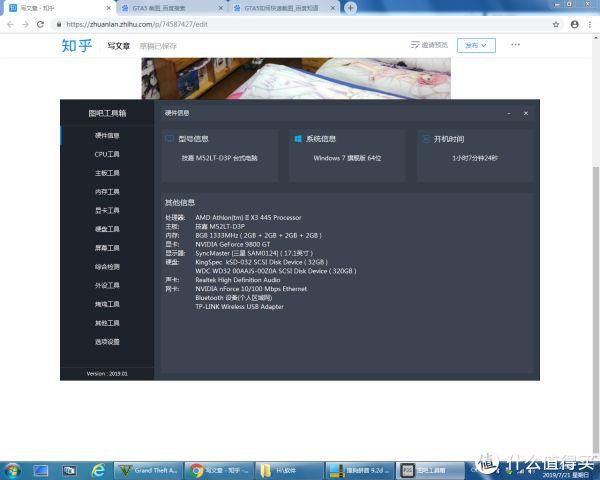Go back using the browser back arrow
Image resolution: width=600 pixels, height=480 pixels.
(10, 24)
